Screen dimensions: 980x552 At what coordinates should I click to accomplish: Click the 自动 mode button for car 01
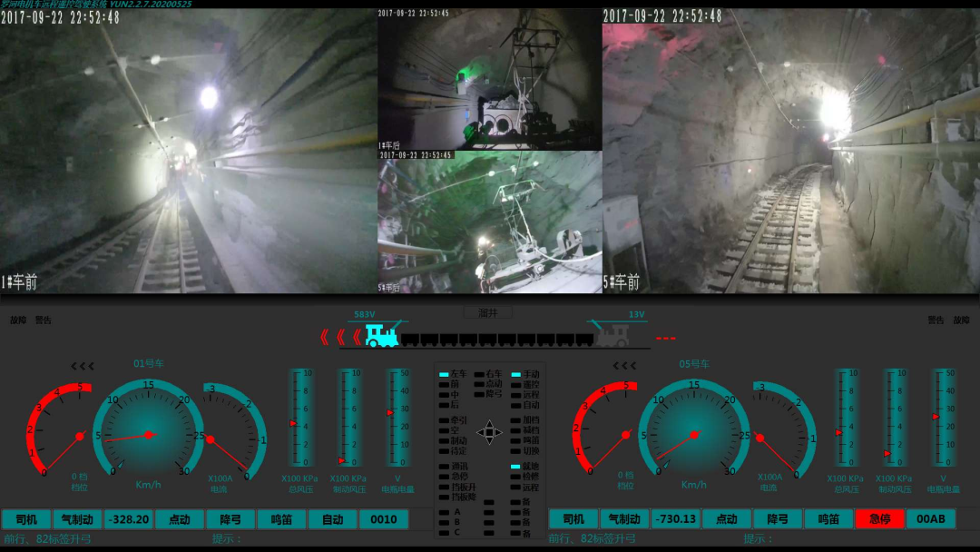click(x=332, y=519)
